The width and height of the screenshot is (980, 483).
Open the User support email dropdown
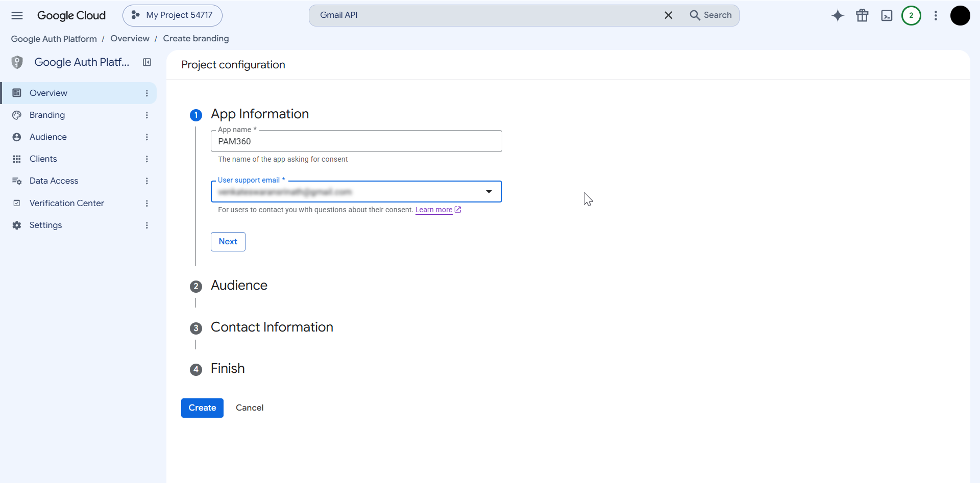356,192
